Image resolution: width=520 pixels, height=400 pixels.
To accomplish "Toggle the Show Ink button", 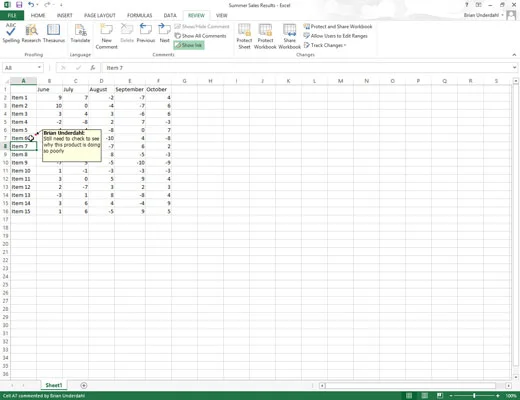I will coord(189,45).
